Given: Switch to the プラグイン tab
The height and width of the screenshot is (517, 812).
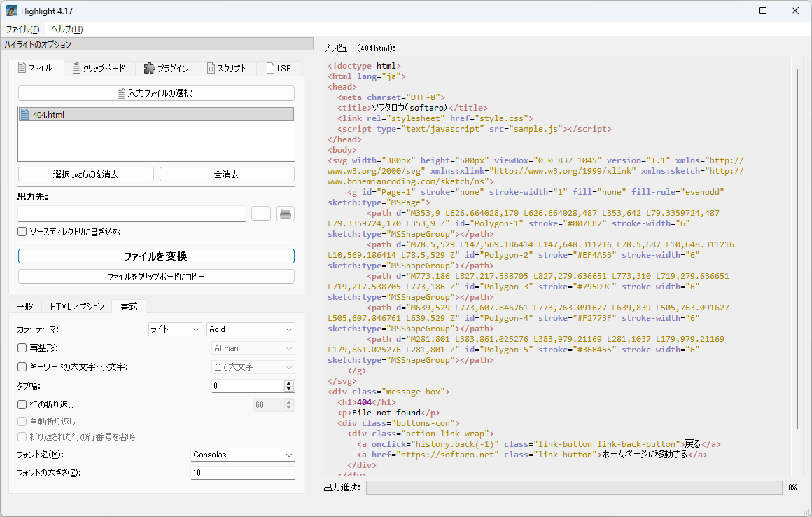Looking at the screenshot, I should 167,69.
